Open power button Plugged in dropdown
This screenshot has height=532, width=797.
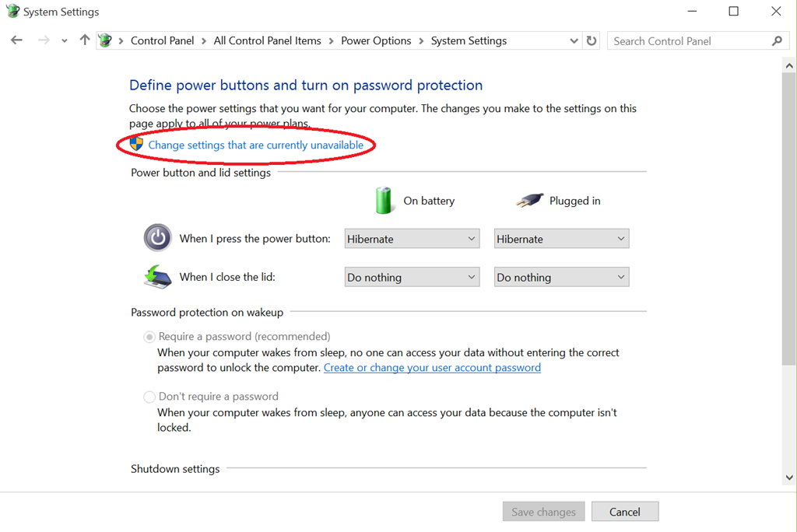tap(561, 239)
